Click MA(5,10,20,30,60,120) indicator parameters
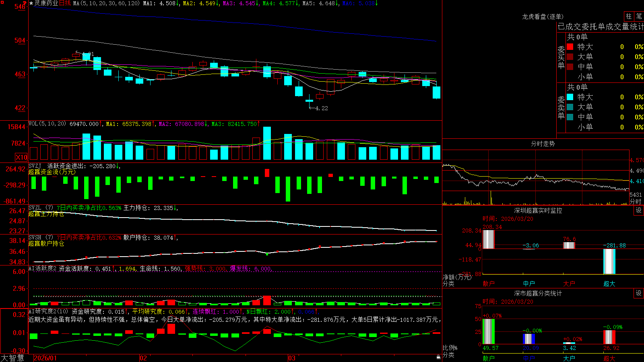This screenshot has width=644, height=362. 106,3
